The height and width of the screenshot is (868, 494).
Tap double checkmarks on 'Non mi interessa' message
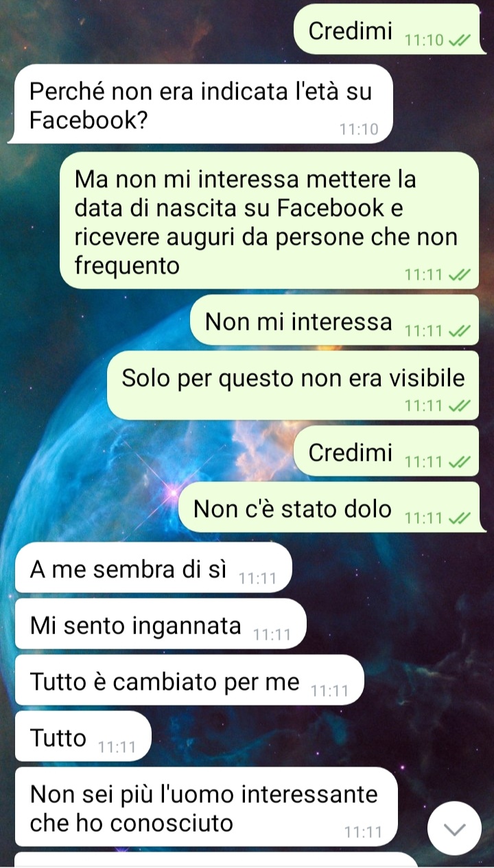pos(459,331)
